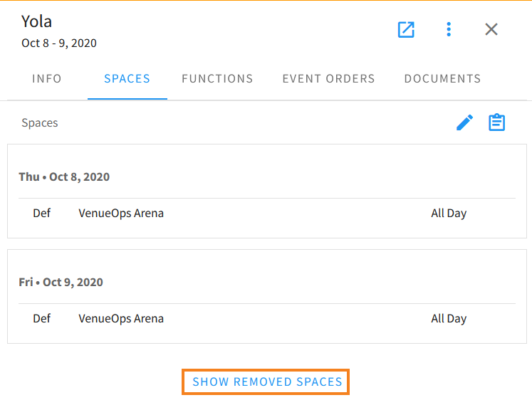View the Documents tab
Image resolution: width=532 pixels, height=405 pixels.
tap(442, 79)
